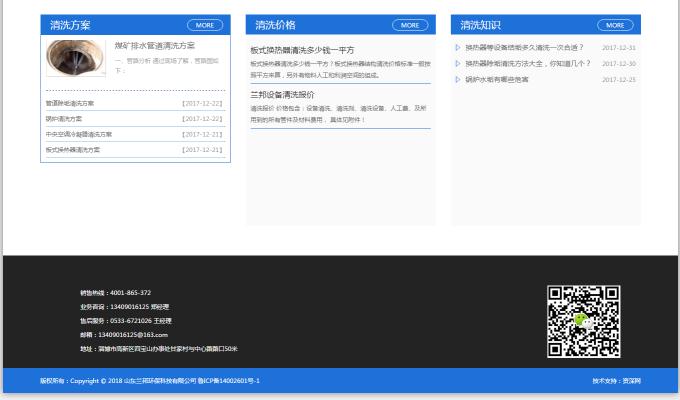Open the 锅炉清洗方案 list item
Screen dimensions: 680x400
tap(66, 119)
